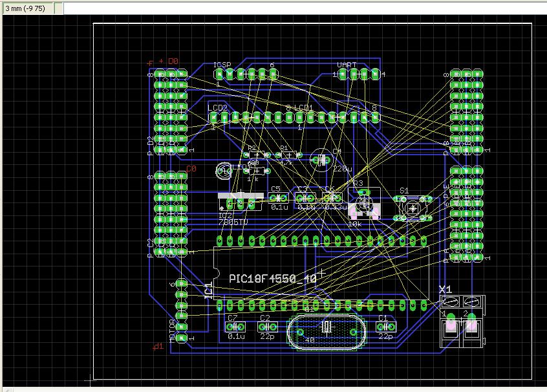Click the 10k value text below R3
Image resolution: width=547 pixels, height=392 pixels.
(x=355, y=224)
